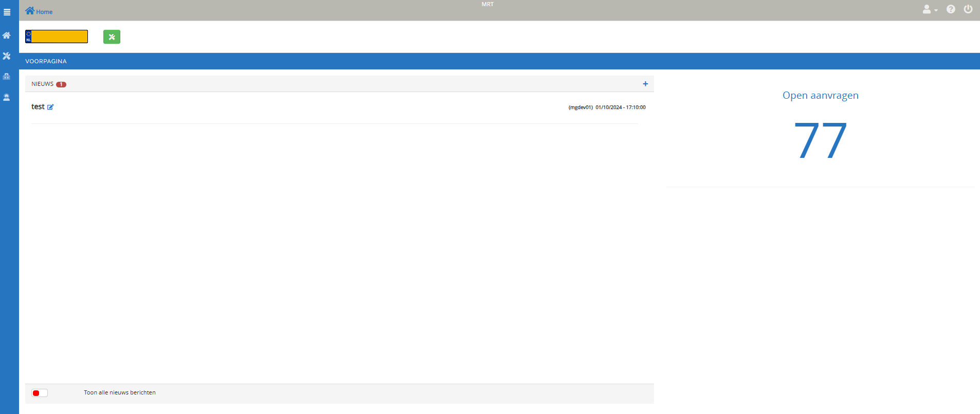Click the 'Open aanvragen' heading

(820, 95)
